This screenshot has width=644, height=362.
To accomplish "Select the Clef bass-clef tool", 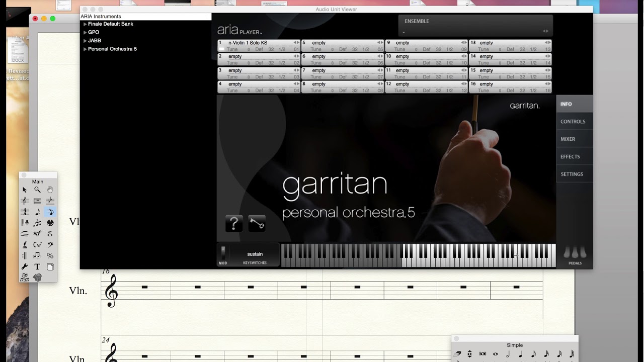I will click(50, 245).
